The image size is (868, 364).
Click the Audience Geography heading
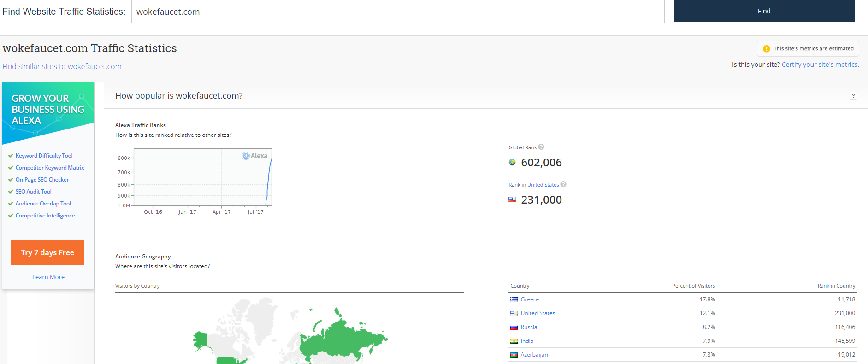tap(143, 257)
